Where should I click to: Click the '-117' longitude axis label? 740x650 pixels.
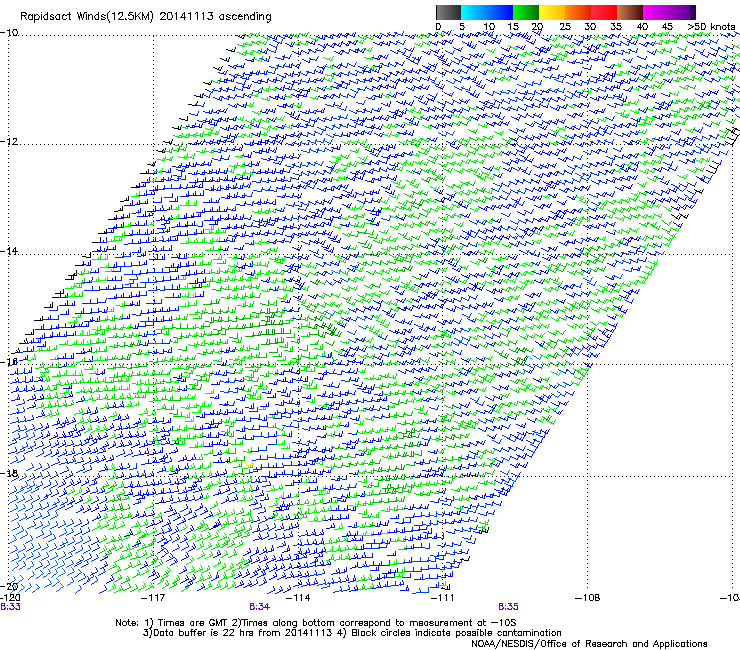pos(153,598)
